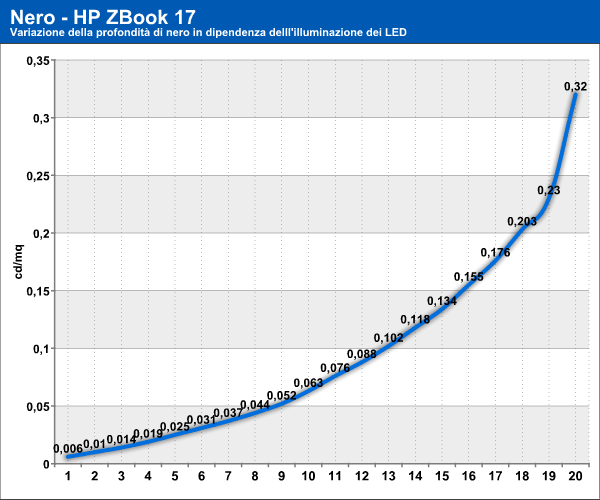The height and width of the screenshot is (500, 600).
Task: Click the chart title "Nero - HP ZBook 17"
Action: pos(103,17)
